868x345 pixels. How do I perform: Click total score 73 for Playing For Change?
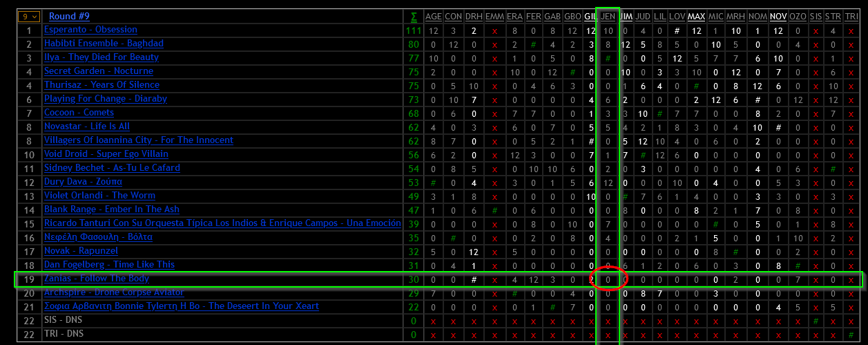point(414,100)
